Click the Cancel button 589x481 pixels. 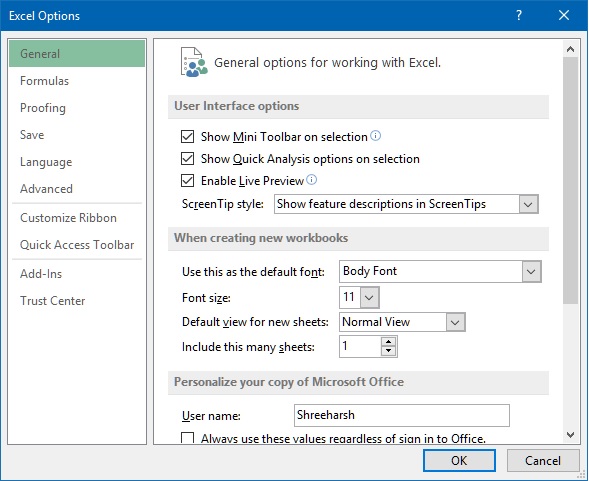[543, 460]
